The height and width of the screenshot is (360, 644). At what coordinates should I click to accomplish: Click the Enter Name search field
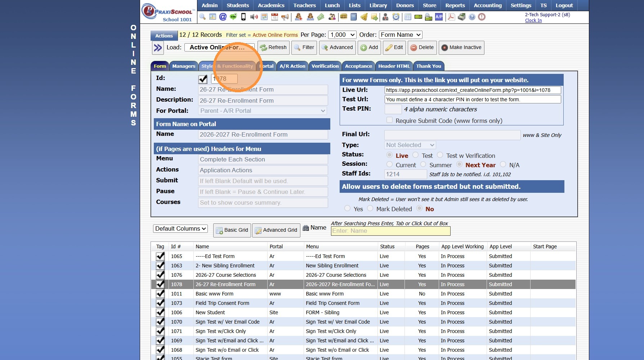point(390,231)
